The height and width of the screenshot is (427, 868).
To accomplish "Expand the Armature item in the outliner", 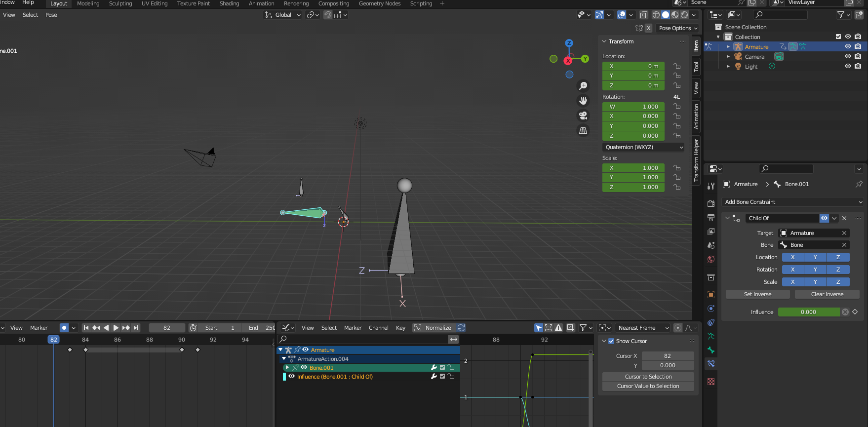I will pos(728,47).
